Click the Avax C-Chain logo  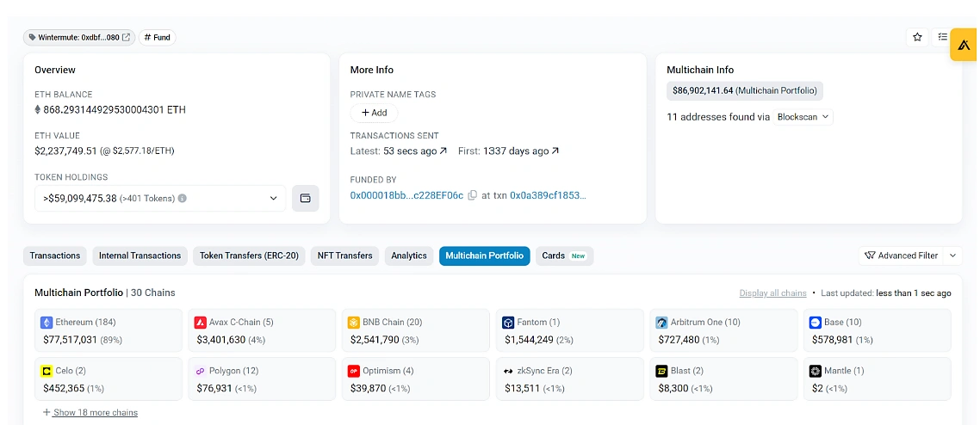click(200, 323)
